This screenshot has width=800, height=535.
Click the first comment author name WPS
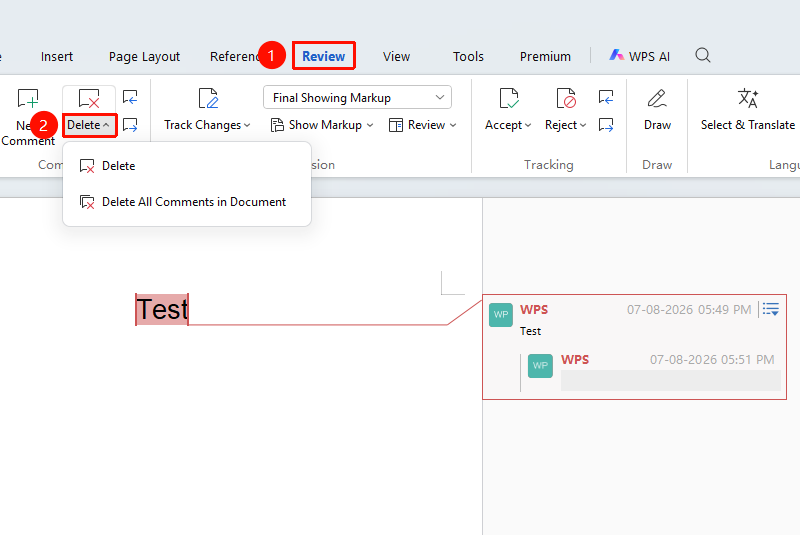coord(534,310)
